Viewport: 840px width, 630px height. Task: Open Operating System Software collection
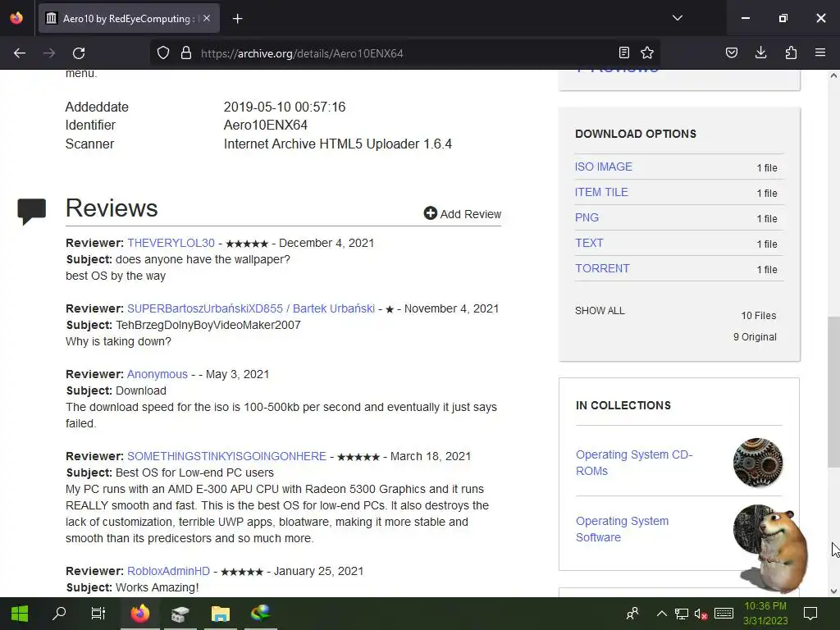pos(622,529)
